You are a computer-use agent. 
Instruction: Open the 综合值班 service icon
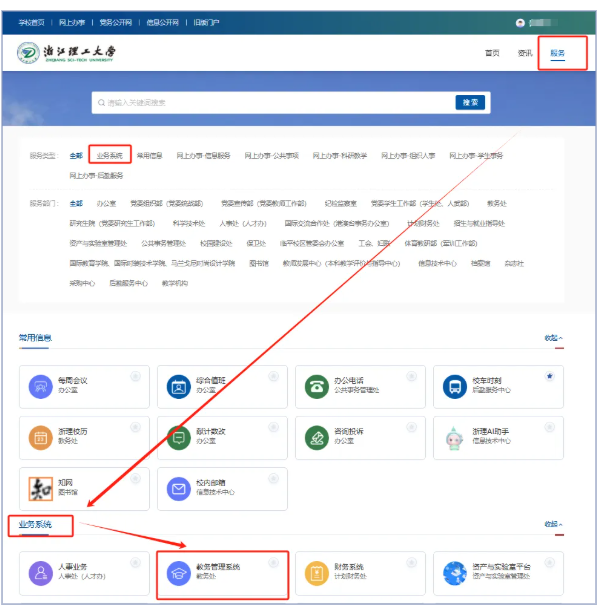179,386
